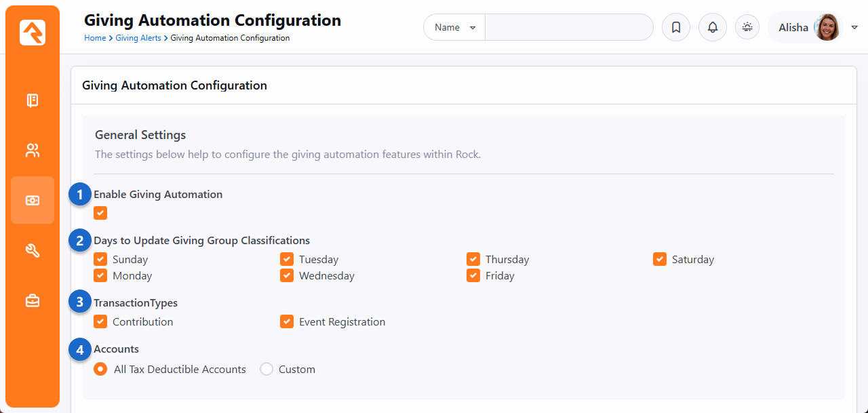Uncheck Enable Giving Automation checkbox
The image size is (868, 413).
[100, 213]
